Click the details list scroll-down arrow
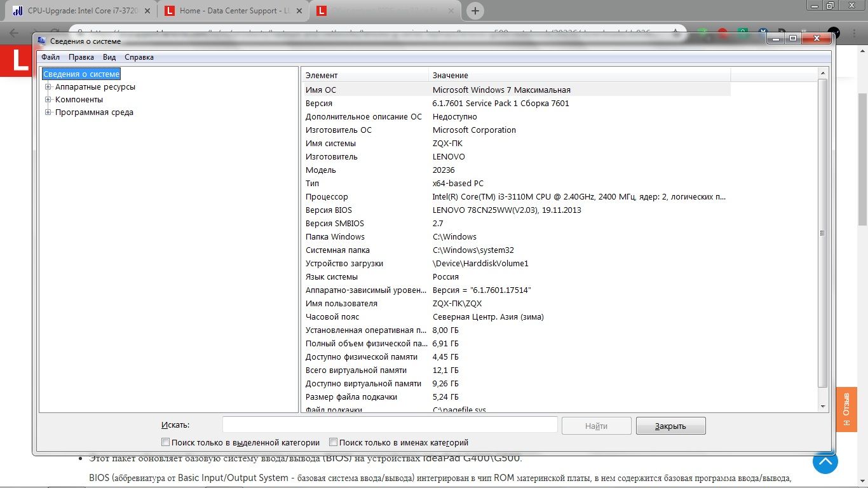 point(822,407)
